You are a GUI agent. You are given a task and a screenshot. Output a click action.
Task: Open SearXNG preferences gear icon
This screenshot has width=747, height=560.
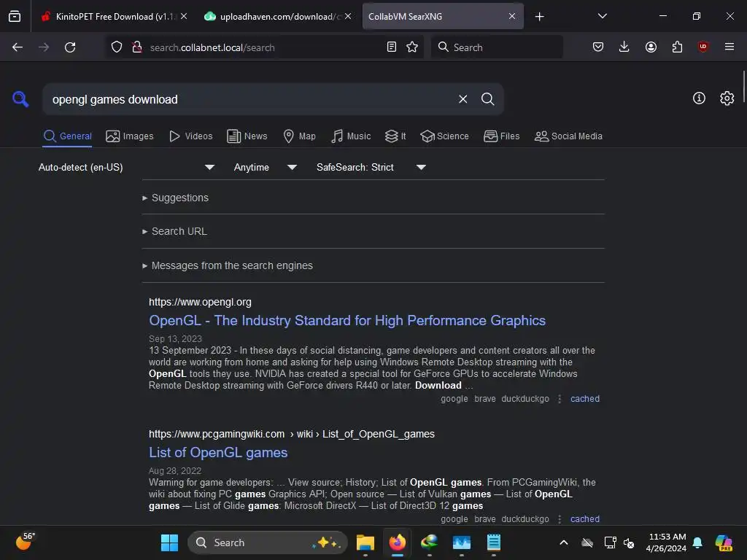click(x=727, y=98)
